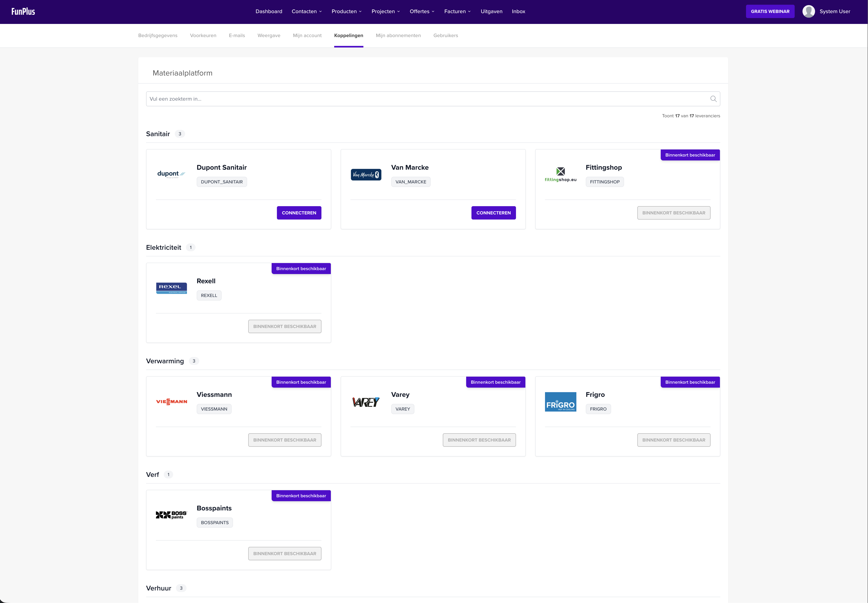Click the FunPlus logo
This screenshot has height=603, width=868.
coord(23,11)
